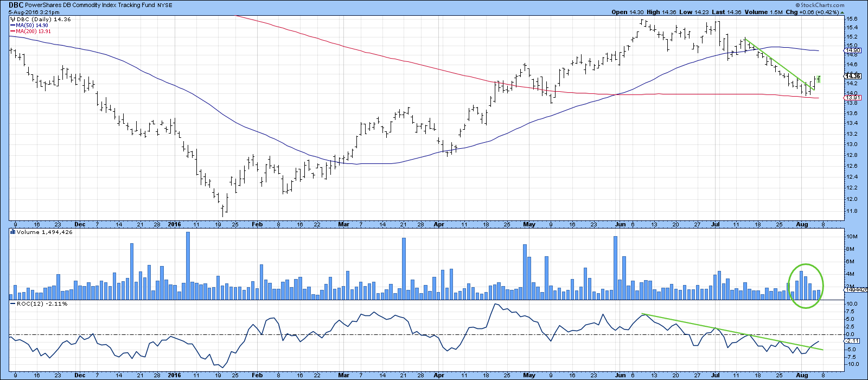Screen dimensions: 868x380
Task: Click the Chg +0.06 (+0.42%) value
Action: point(811,12)
